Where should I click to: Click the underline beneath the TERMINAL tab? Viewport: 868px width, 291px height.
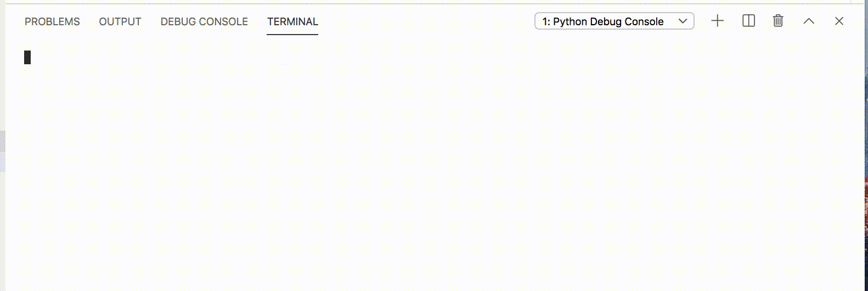pos(292,35)
